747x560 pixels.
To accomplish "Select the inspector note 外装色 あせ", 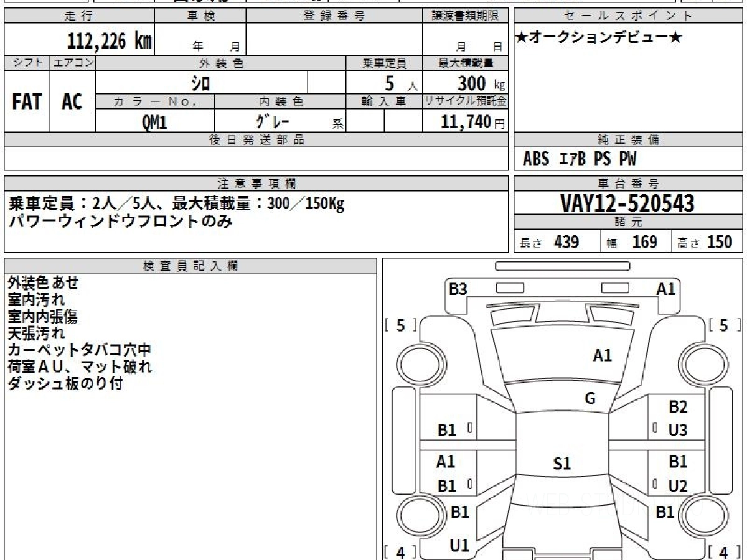I will 44,283.
